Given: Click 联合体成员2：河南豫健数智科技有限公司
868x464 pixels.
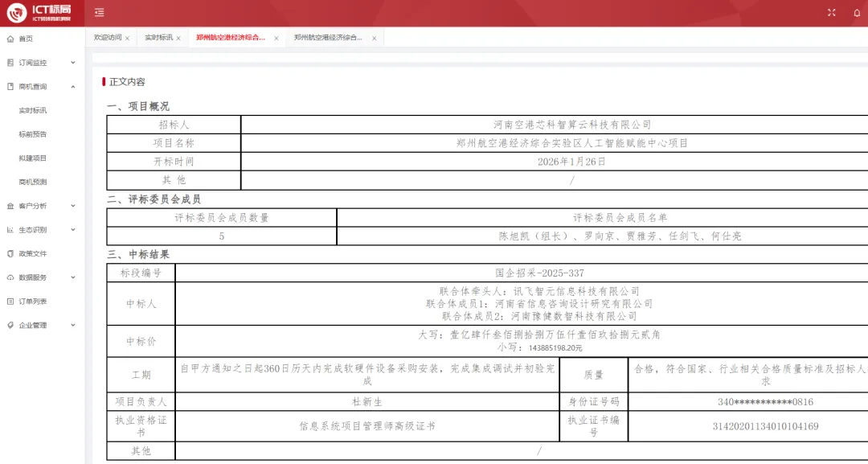Looking at the screenshot, I should (540, 316).
